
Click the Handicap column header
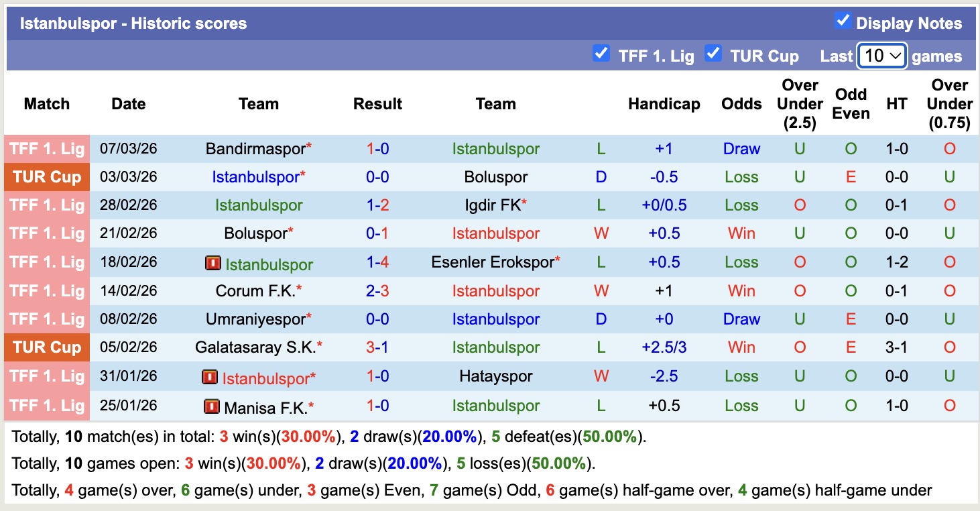click(664, 104)
